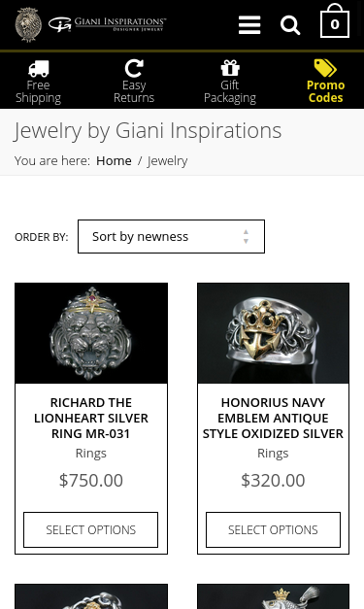
Task: Click the Easy Returns arrow icon
Action: pos(134,68)
